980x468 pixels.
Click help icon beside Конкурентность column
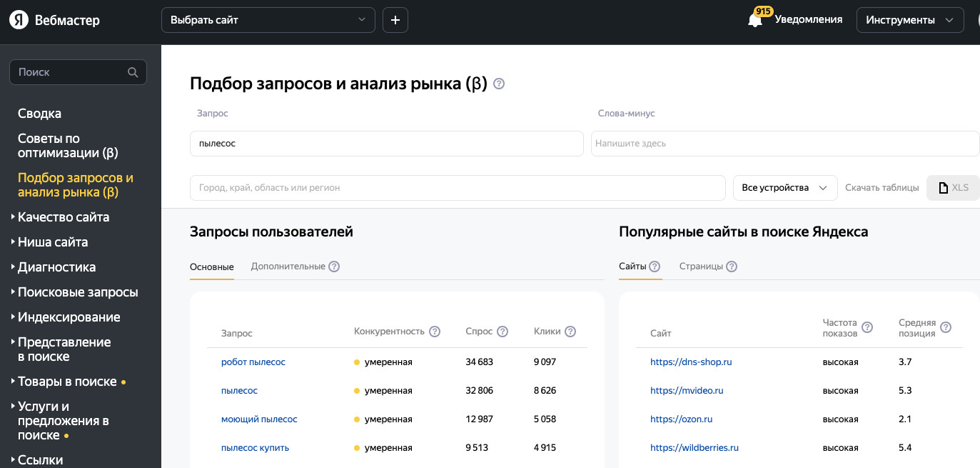click(435, 332)
